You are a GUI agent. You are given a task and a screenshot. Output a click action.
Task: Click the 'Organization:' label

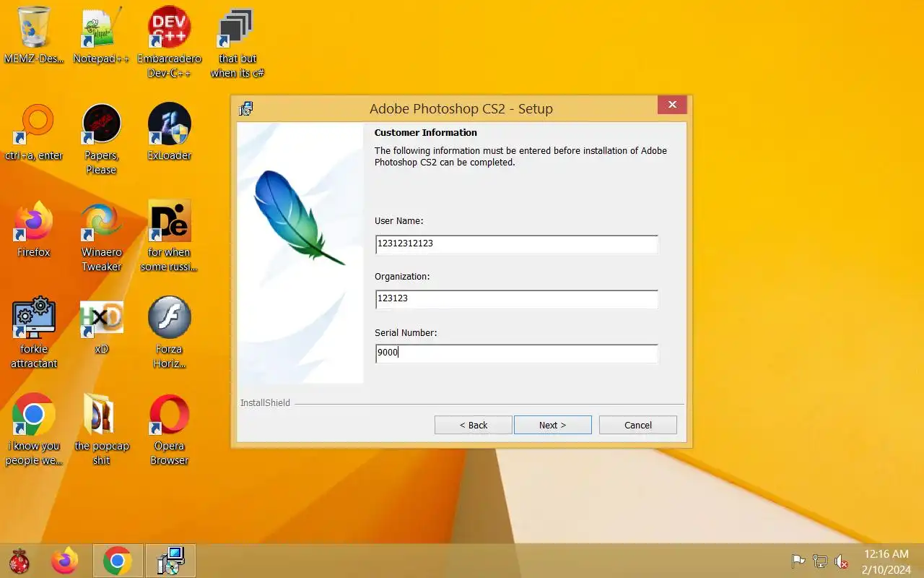[x=402, y=277]
